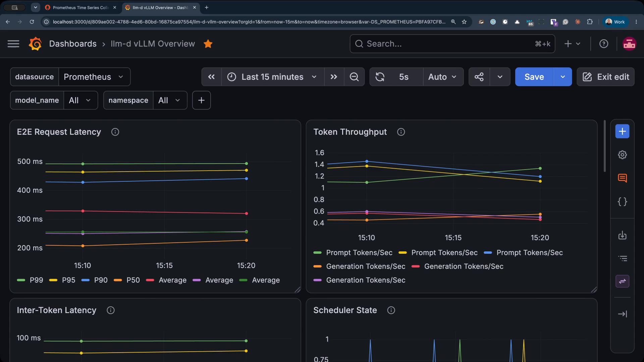Open JSON model curly braces icon
This screenshot has height=362, width=644.
click(x=622, y=202)
